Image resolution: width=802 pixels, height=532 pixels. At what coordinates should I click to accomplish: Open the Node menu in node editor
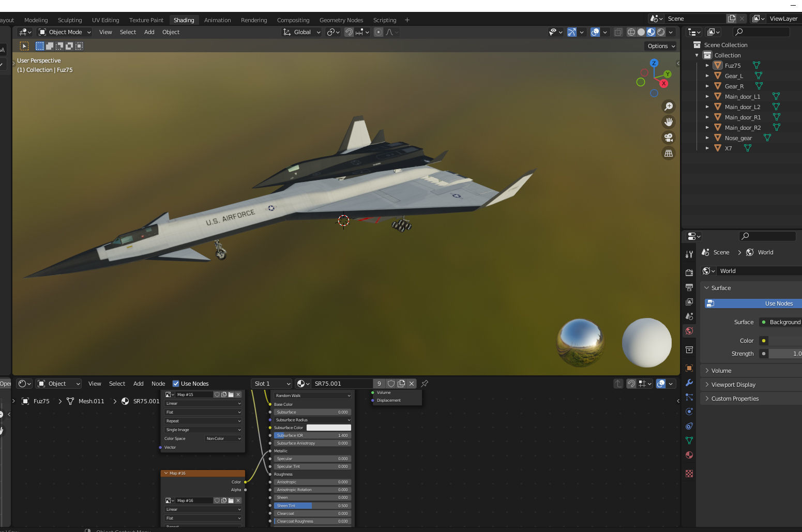tap(158, 384)
